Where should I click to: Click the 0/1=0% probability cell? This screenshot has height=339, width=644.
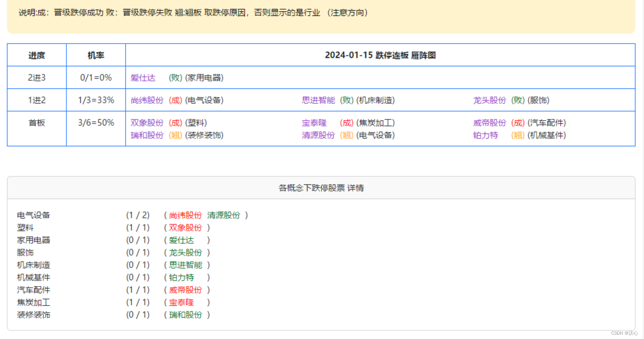[96, 78]
